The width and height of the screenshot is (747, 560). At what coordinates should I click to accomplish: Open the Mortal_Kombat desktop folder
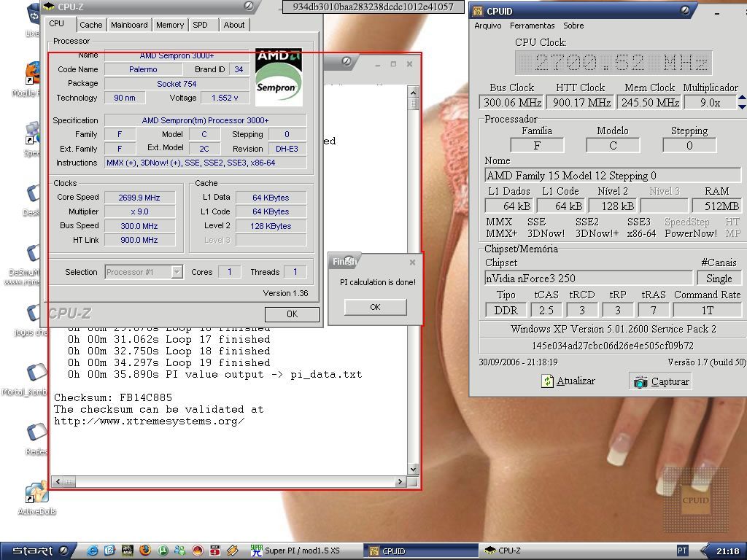click(36, 373)
